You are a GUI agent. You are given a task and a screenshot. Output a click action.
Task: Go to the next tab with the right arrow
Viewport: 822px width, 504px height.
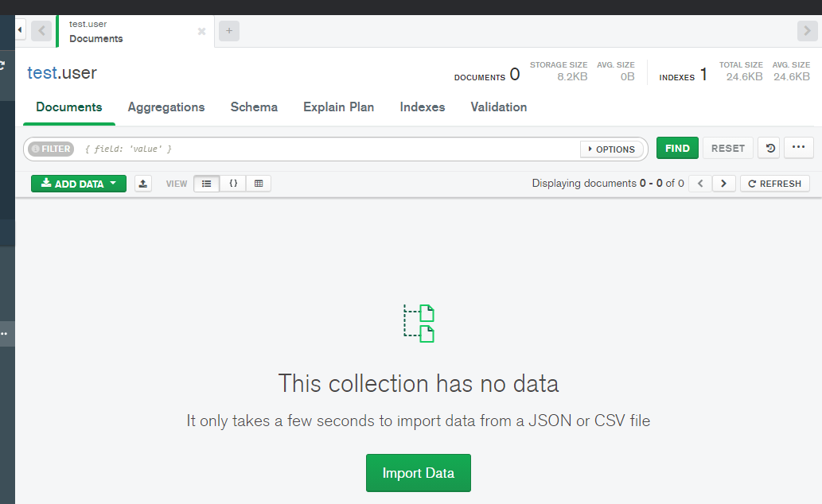coord(807,31)
